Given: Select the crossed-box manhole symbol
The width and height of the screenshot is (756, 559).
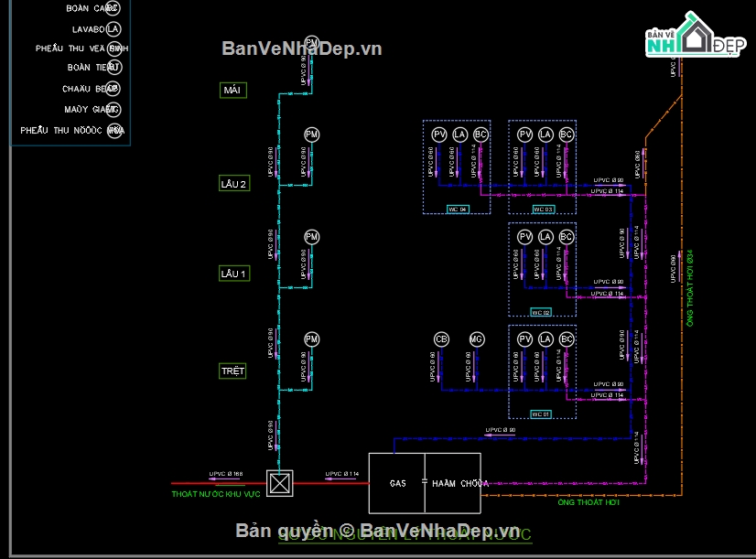Looking at the screenshot, I should pos(278,481).
